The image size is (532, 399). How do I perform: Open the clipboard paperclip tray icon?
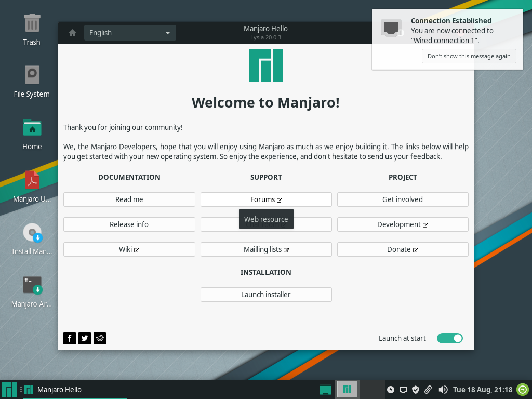pos(428,390)
